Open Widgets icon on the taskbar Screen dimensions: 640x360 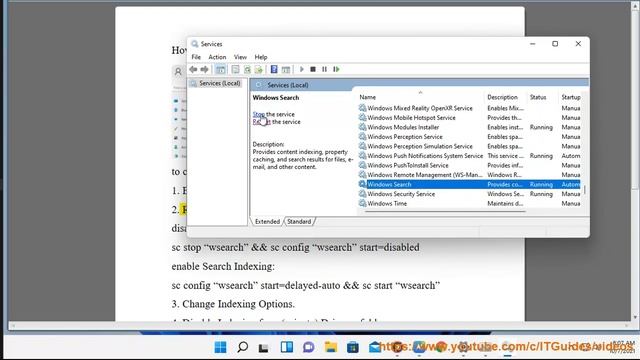click(287, 347)
